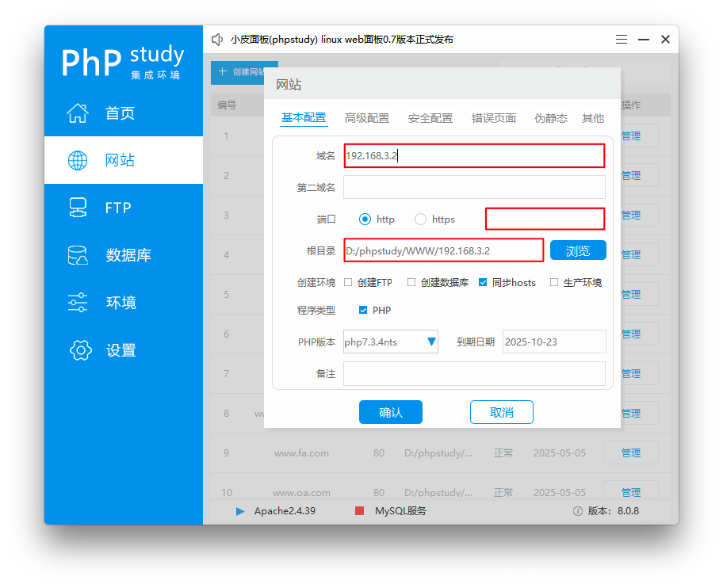Open the 环境 sliders icon
Viewport: 723px width, 588px height.
pyautogui.click(x=78, y=302)
